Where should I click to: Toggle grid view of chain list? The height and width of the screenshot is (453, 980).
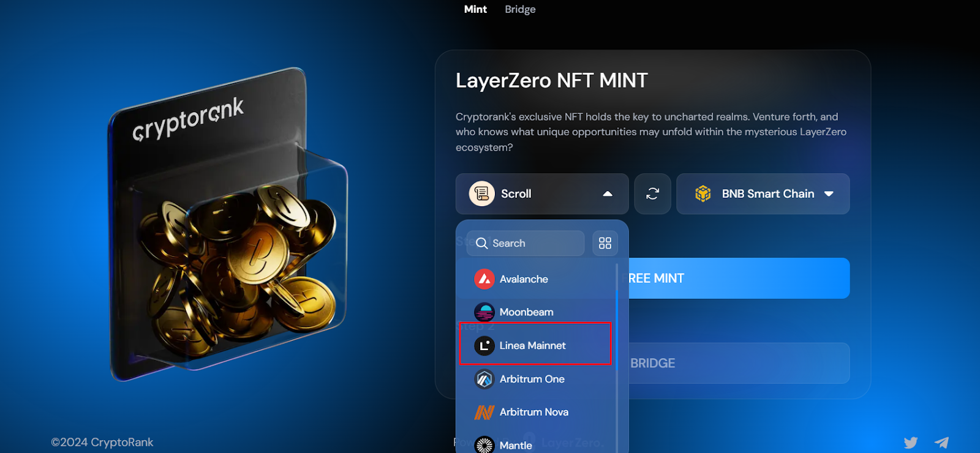point(605,243)
